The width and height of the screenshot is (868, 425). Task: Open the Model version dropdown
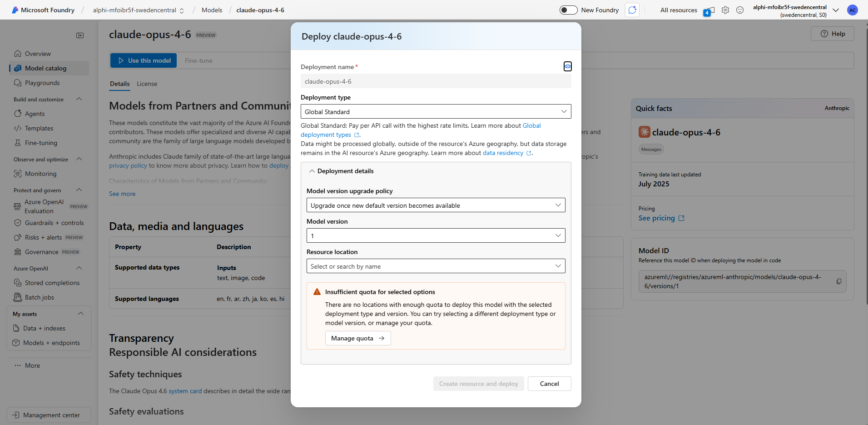(436, 235)
